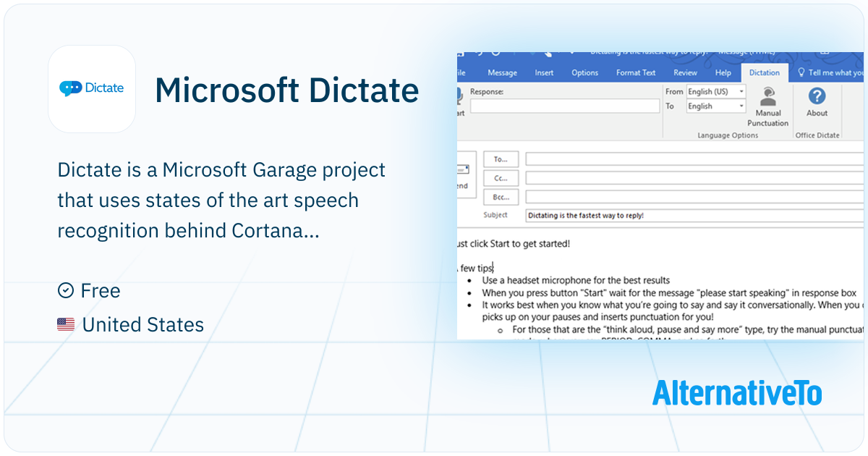Open the About help icon
The width and height of the screenshot is (868, 456).
click(x=817, y=96)
